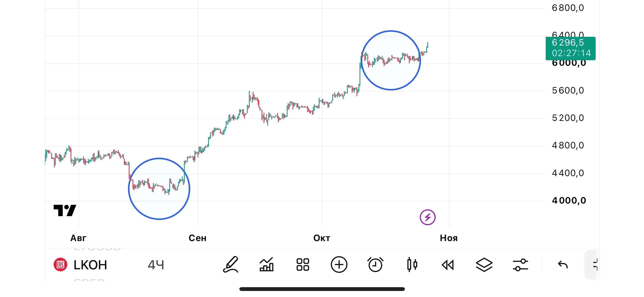The width and height of the screenshot is (644, 297).
Task: Create an alert with the alarm clock icon
Action: (x=375, y=265)
